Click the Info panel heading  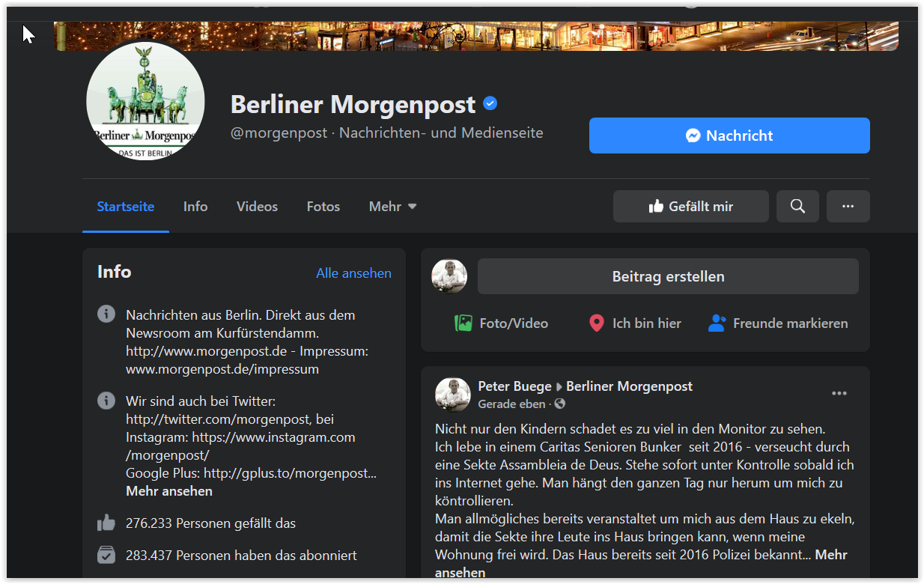[x=114, y=272]
